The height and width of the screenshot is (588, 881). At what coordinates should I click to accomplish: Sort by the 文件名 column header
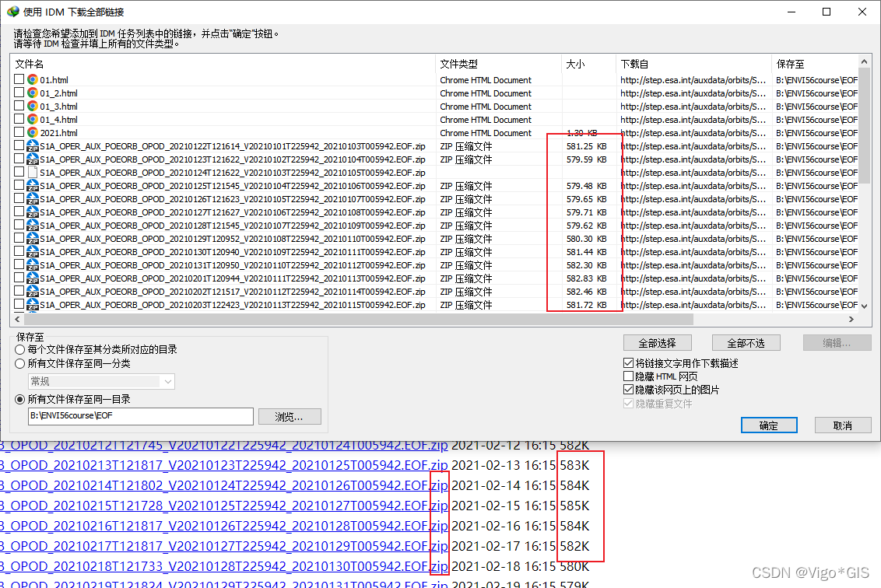click(223, 64)
